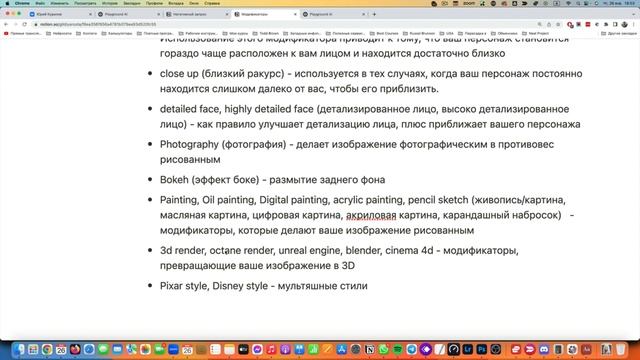This screenshot has height=360, width=640.
Task: Open App Store in the Dock
Action: pyautogui.click(x=342, y=349)
